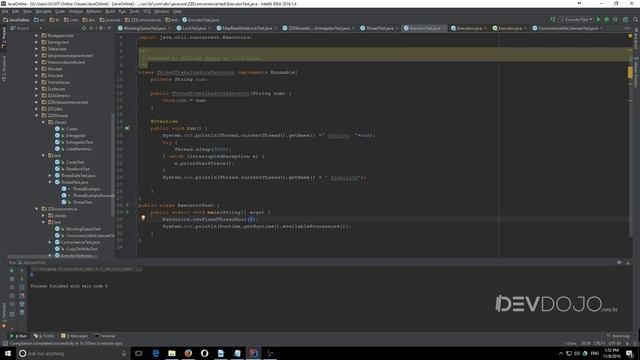Select CopyOnWriteTest in the project tree
640x360 pixels.
click(82, 249)
